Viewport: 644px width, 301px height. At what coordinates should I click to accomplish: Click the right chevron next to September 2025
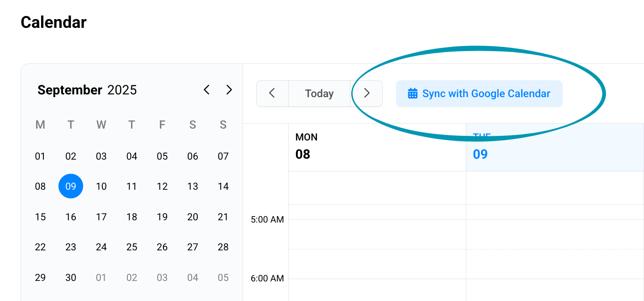pyautogui.click(x=229, y=90)
